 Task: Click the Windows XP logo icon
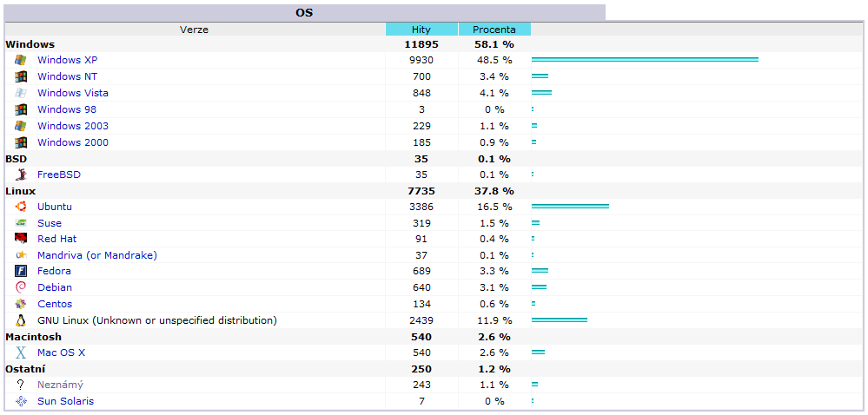(x=21, y=60)
